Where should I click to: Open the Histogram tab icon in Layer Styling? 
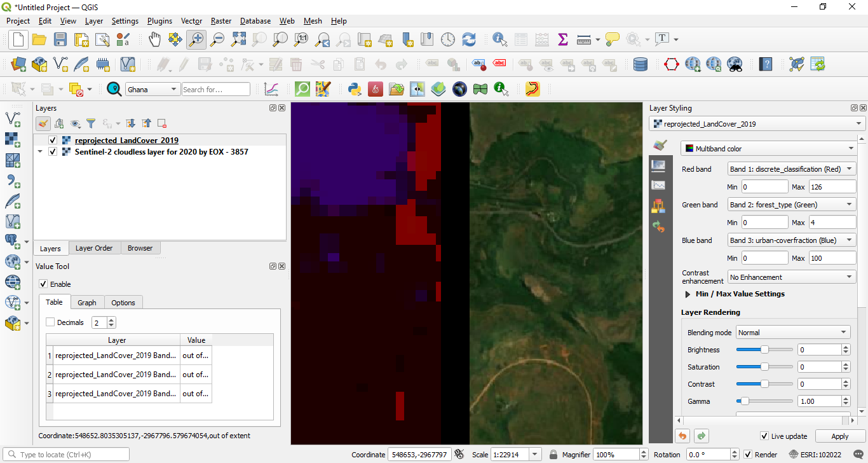pos(658,186)
